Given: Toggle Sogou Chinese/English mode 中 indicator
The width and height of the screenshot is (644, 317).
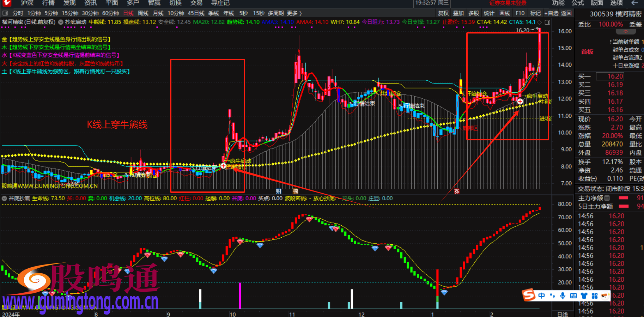Looking at the screenshot, I should tap(541, 295).
